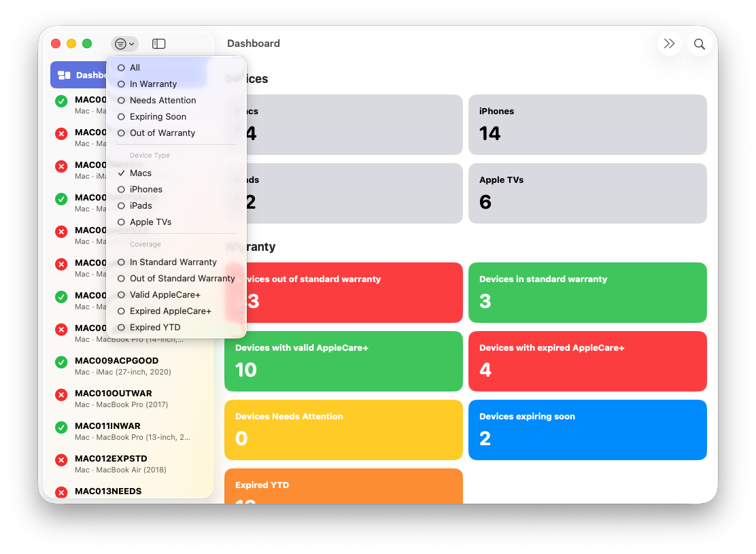
Task: Click red X status icon beside MAC012EXPSTD
Action: (x=61, y=460)
